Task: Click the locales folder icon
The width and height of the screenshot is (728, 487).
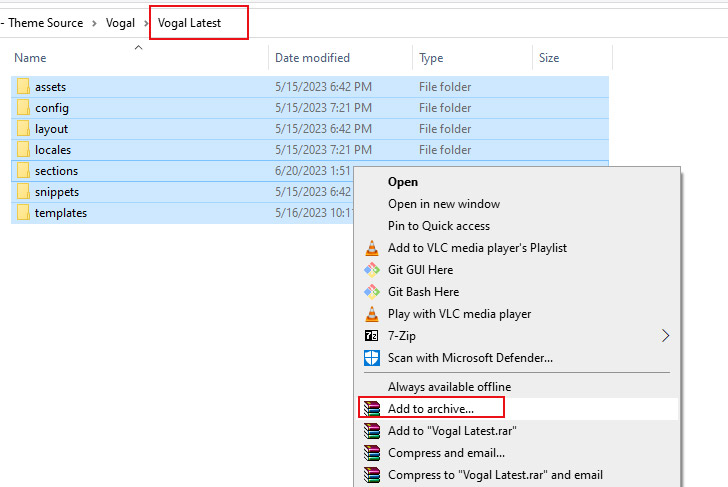Action: (23, 149)
